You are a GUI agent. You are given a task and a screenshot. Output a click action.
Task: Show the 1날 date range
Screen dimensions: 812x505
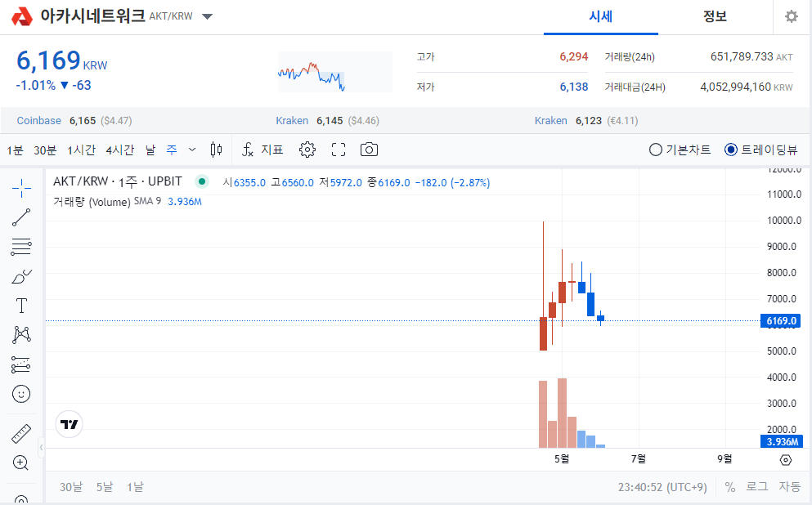135,487
